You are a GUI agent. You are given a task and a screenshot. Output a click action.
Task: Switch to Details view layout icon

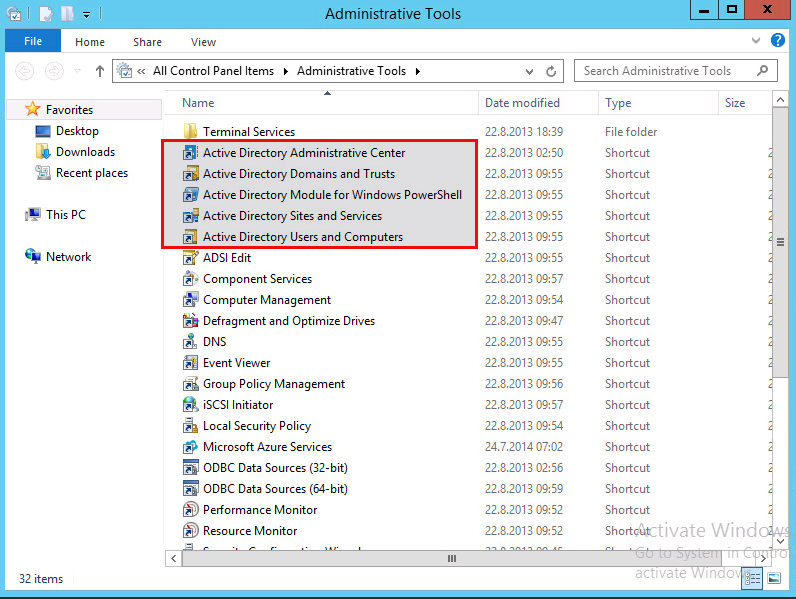pyautogui.click(x=752, y=578)
